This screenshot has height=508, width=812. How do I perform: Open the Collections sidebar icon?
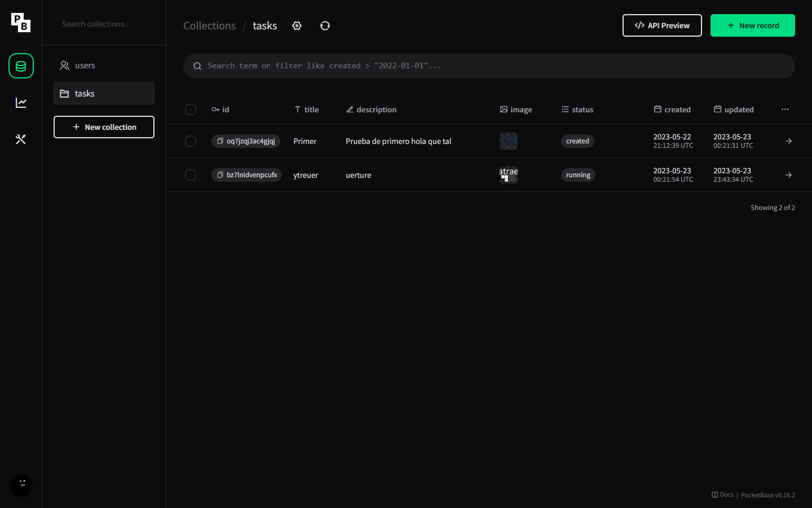(x=21, y=65)
